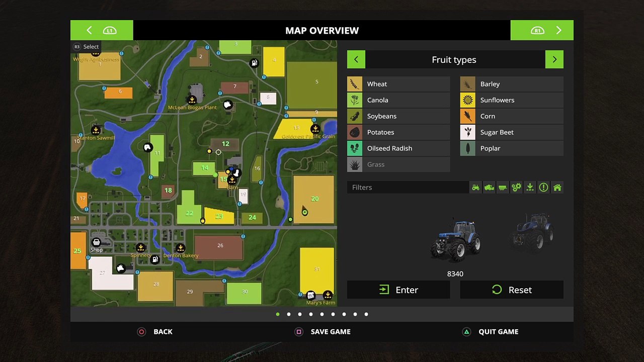Click the pig pen icon beside field 27

121,268
